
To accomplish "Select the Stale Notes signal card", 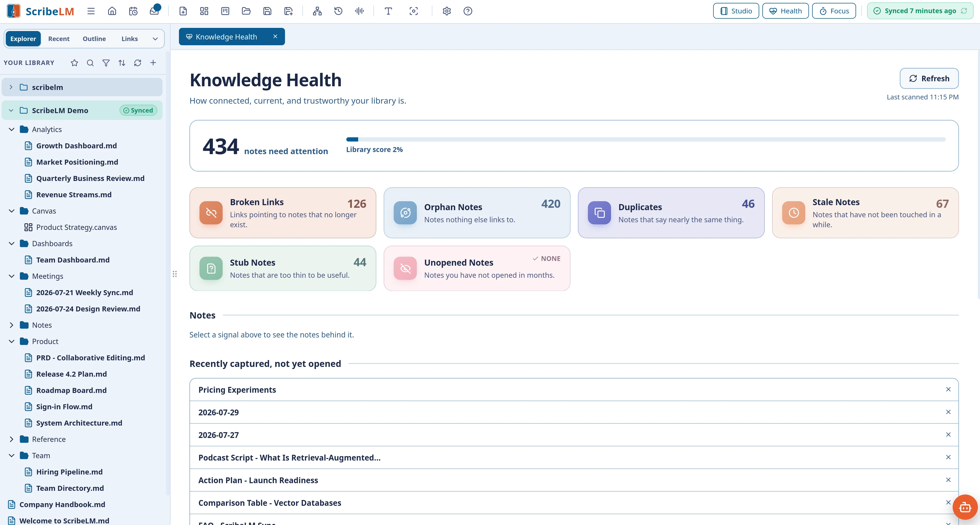I will pyautogui.click(x=866, y=213).
